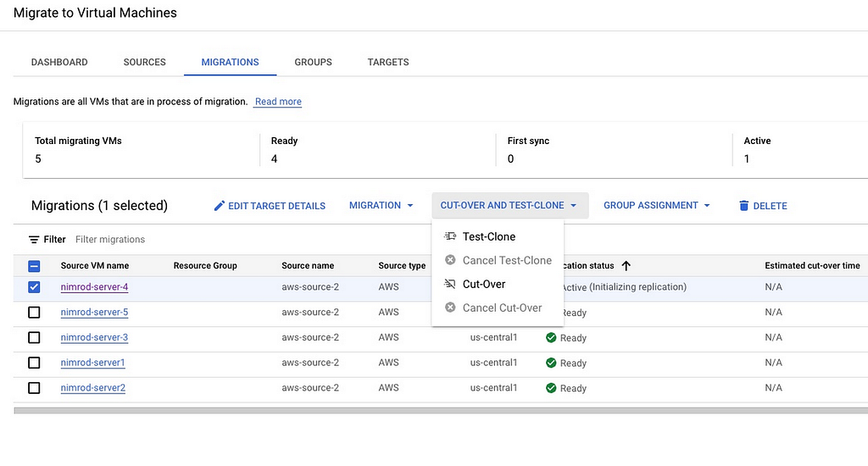Toggle the select-all header checkbox
The height and width of the screenshot is (466, 868).
34,266
